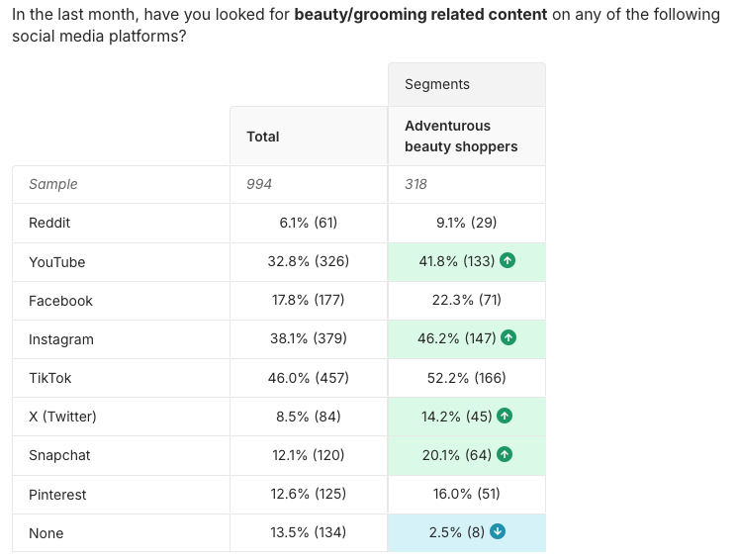Select the TikTok row label
The width and height of the screenshot is (738, 560).
click(50, 378)
